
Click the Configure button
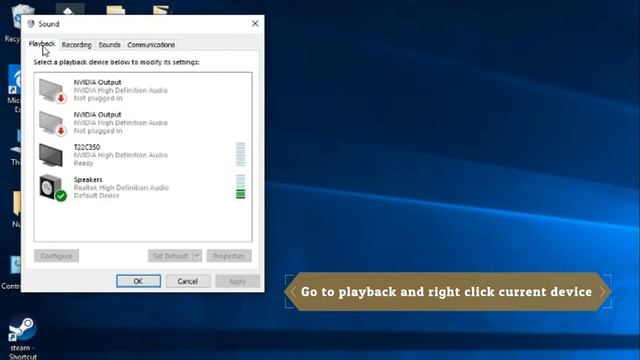pos(56,256)
